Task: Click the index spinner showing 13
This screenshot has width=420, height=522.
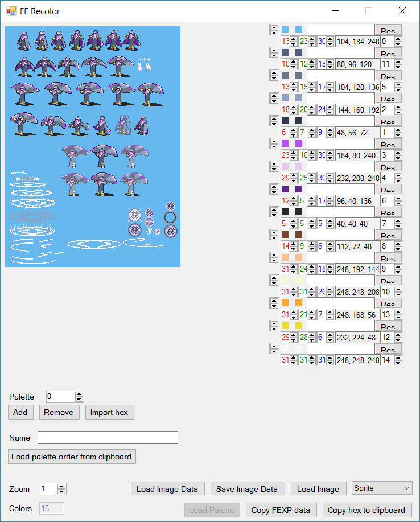Action: (x=392, y=315)
